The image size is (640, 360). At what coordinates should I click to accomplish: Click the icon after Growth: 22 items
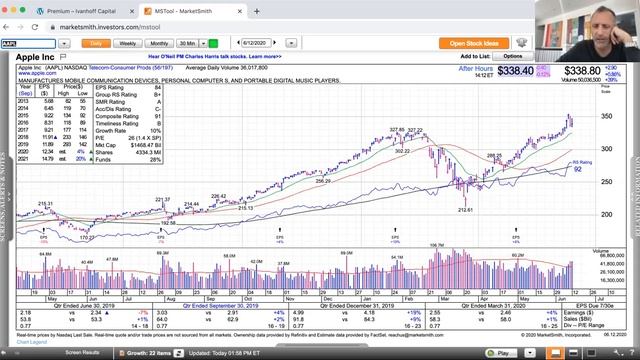(178, 353)
